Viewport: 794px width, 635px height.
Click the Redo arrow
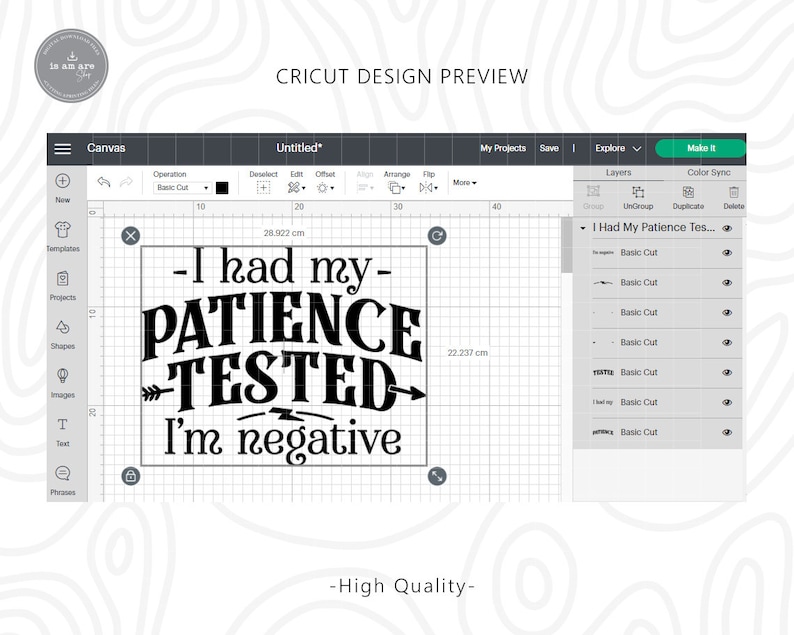coord(126,182)
